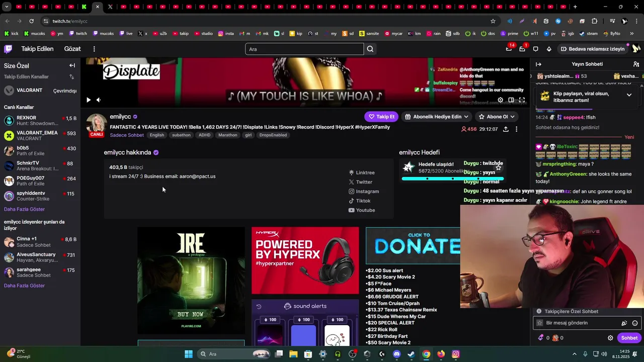Viewport: 644px width, 362px height.
Task: Open the Twitch navigation more-options menu
Action: point(94,49)
